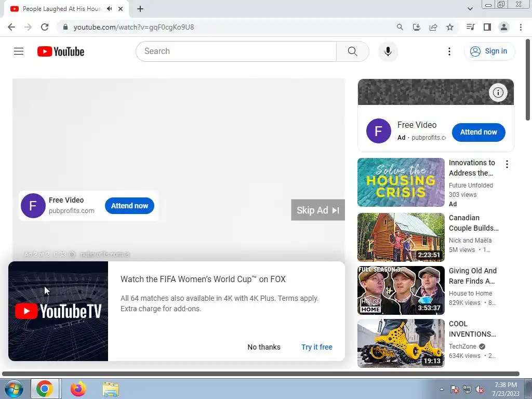Open the Solve the Housing Crisis thumbnail
532x399 pixels.
401,182
